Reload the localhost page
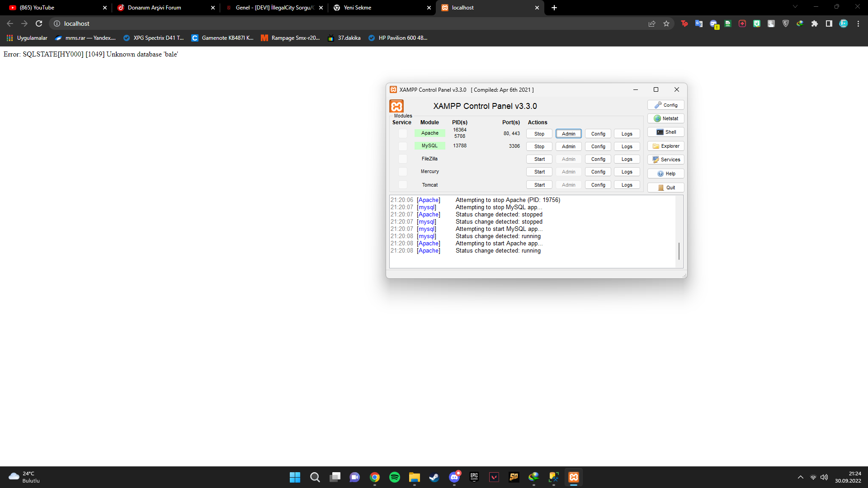 (39, 23)
